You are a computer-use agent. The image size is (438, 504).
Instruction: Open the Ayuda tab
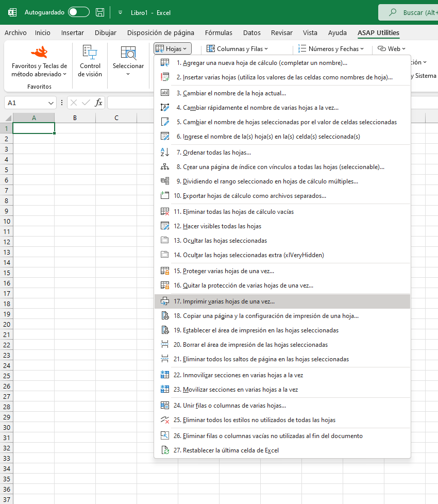337,33
